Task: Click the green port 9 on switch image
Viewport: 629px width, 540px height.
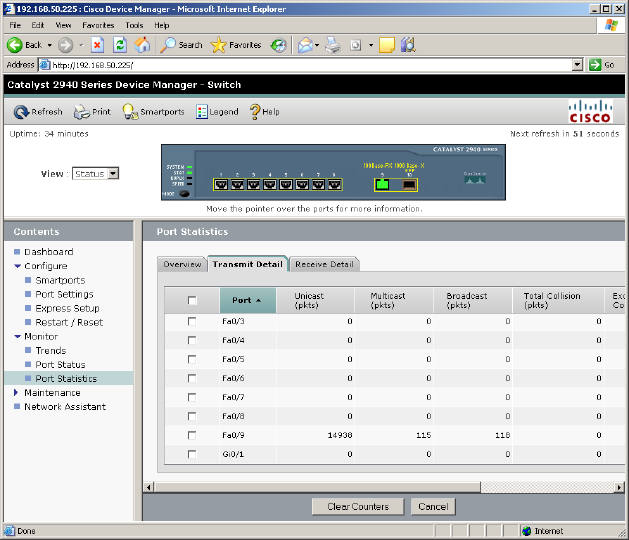Action: tap(383, 185)
